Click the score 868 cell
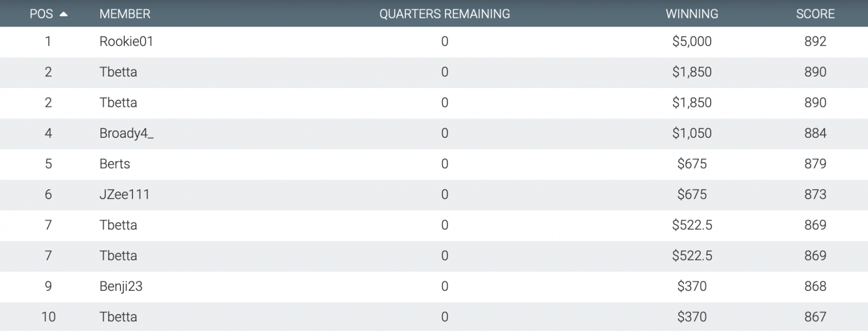The height and width of the screenshot is (331, 868). tap(815, 287)
